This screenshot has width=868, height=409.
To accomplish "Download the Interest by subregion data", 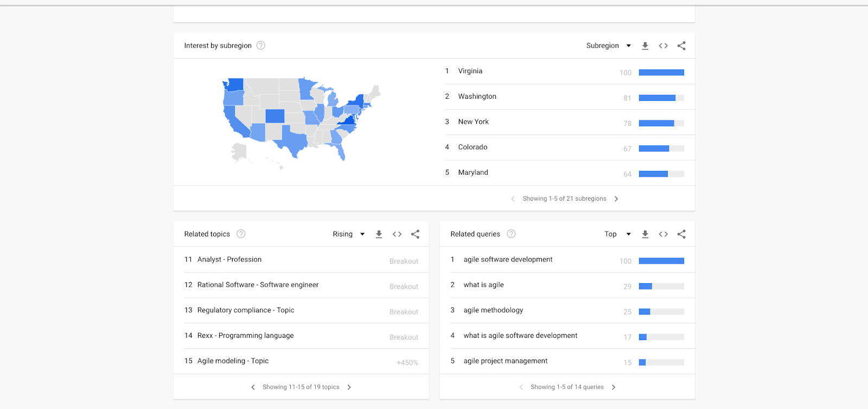I will [x=645, y=46].
